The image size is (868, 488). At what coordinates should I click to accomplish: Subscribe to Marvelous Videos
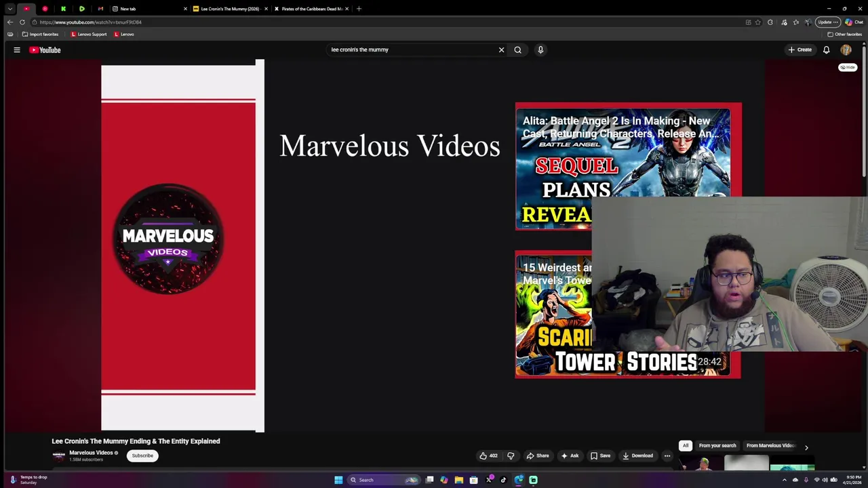coord(142,455)
